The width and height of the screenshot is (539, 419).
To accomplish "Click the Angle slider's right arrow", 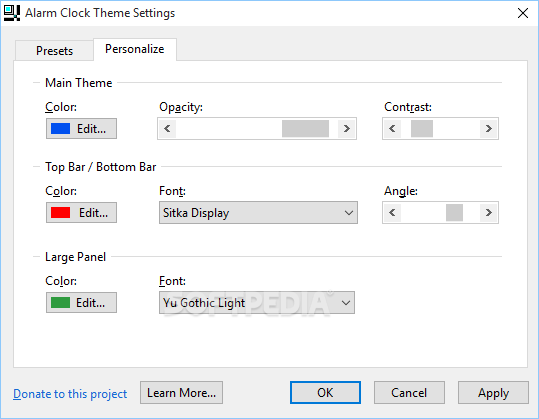I will pyautogui.click(x=488, y=212).
